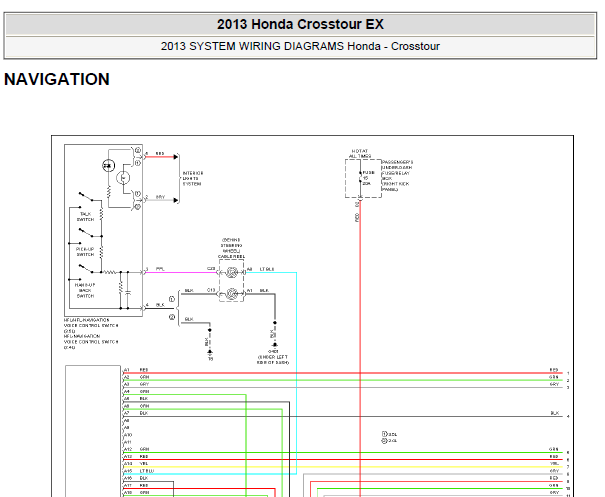Click the 'YEL' label at pin A14
Viewport: 605px width, 497px height.
(x=144, y=463)
